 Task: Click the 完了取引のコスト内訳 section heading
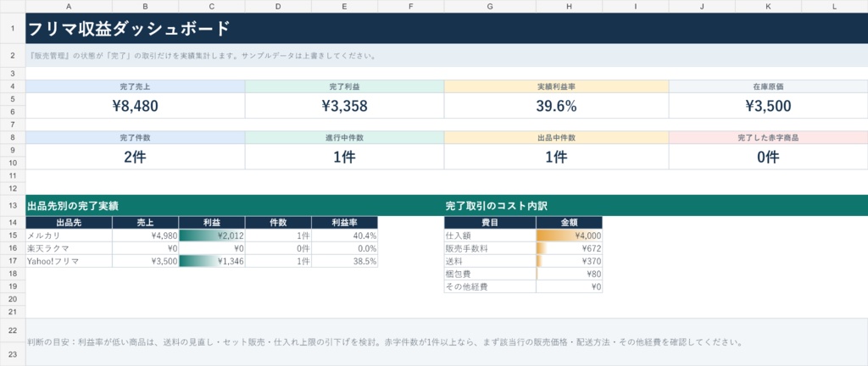point(496,206)
